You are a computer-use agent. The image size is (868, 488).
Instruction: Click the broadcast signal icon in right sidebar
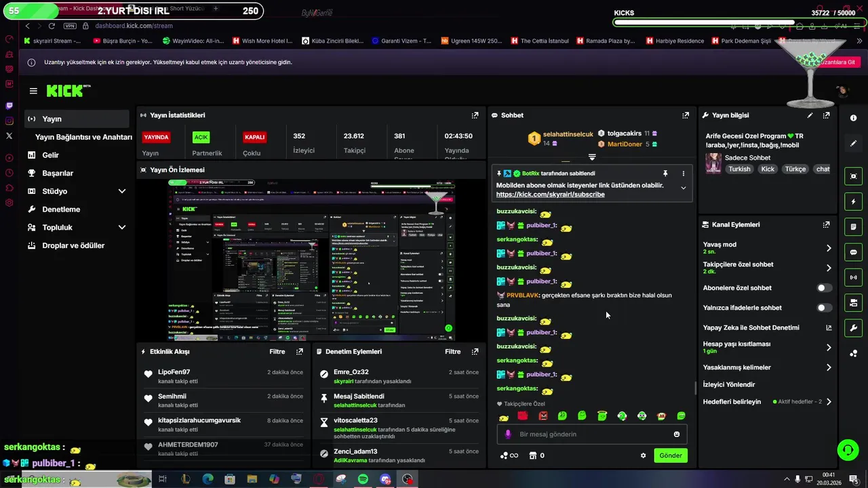[853, 277]
